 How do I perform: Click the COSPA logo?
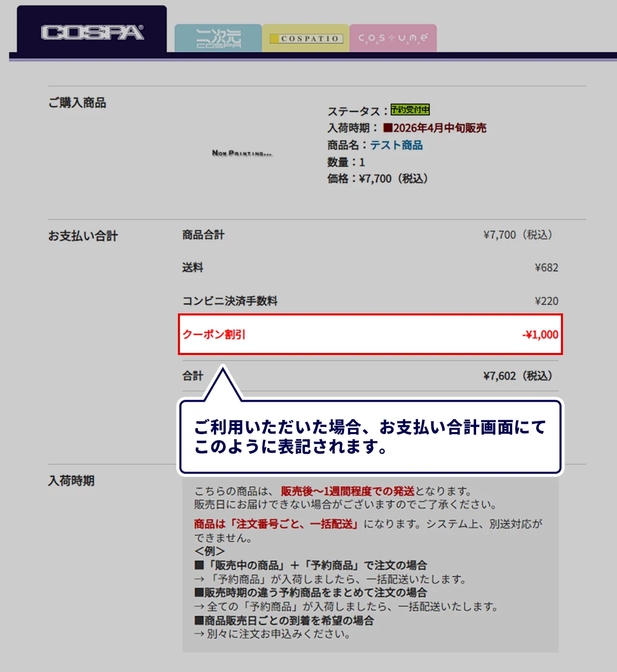[x=93, y=32]
